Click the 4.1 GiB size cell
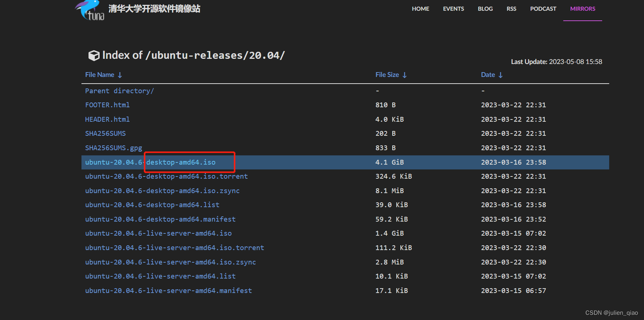 390,162
